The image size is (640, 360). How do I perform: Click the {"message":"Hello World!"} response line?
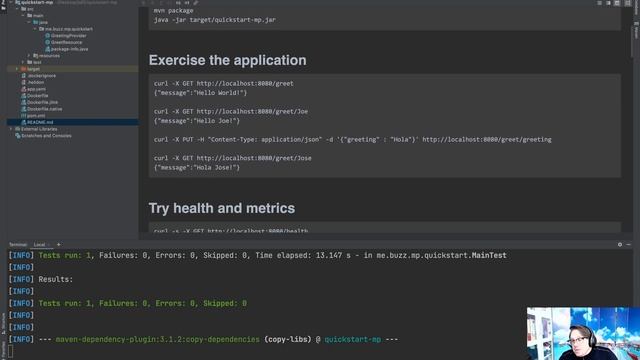point(200,93)
